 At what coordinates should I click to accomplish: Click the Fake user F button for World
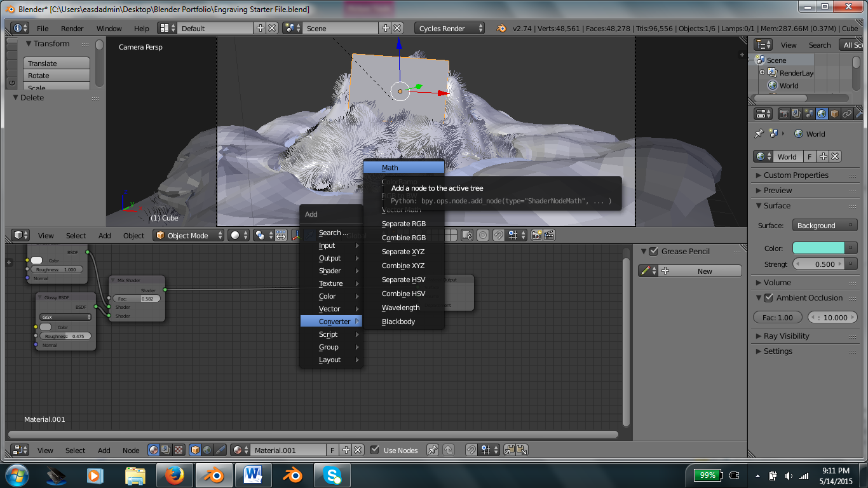(810, 156)
